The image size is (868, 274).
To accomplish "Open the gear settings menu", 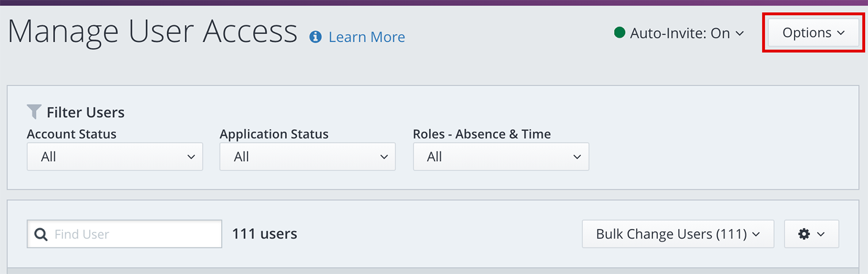I will tap(804, 234).
